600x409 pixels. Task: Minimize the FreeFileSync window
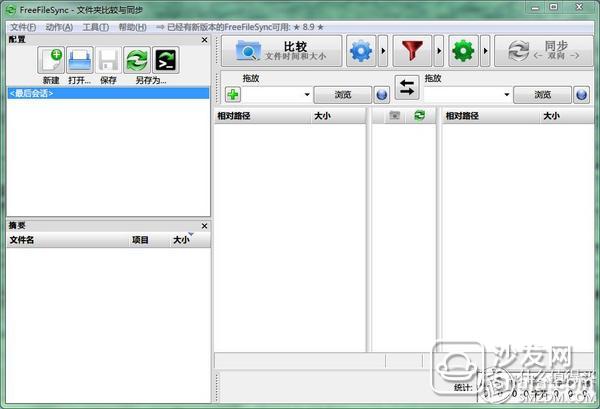tap(536, 7)
